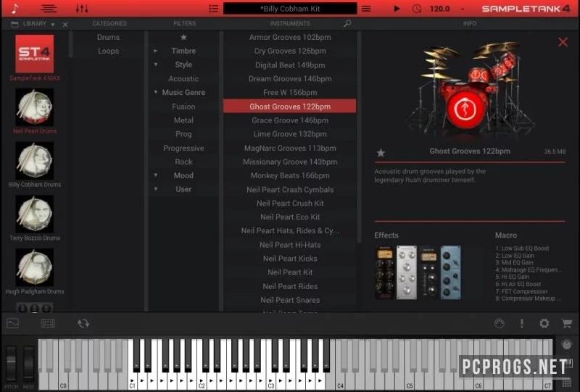Click the Billy Cobham Kit preset name field

click(290, 9)
